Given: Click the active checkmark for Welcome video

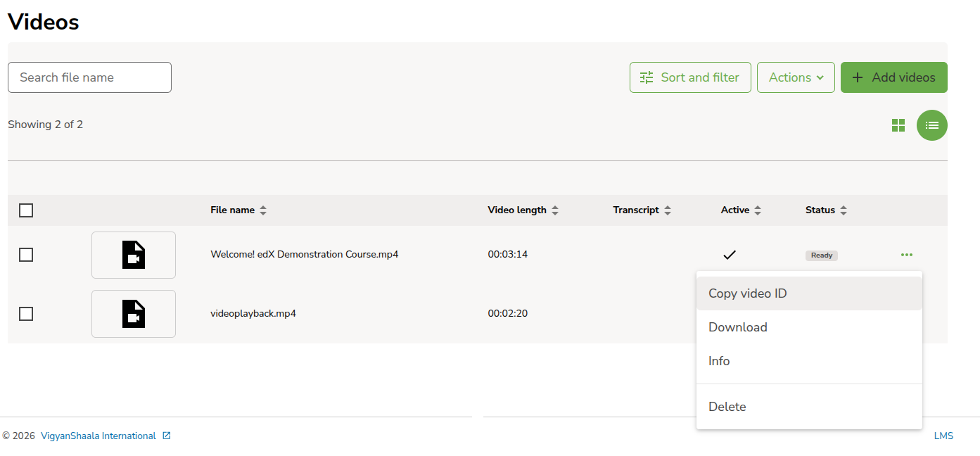Looking at the screenshot, I should (x=730, y=255).
